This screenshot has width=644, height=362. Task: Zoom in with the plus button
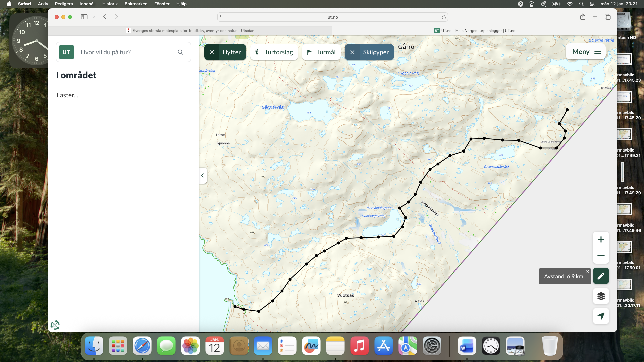point(601,240)
